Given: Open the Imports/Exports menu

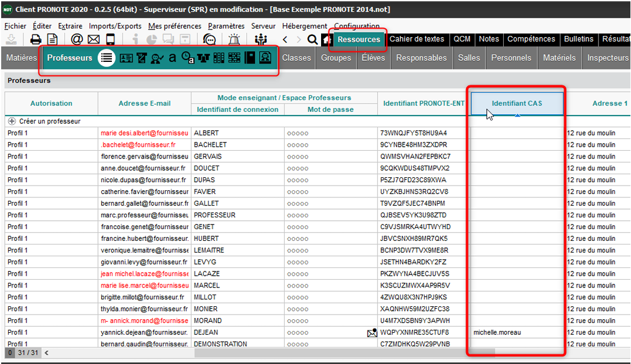Looking at the screenshot, I should point(115,26).
